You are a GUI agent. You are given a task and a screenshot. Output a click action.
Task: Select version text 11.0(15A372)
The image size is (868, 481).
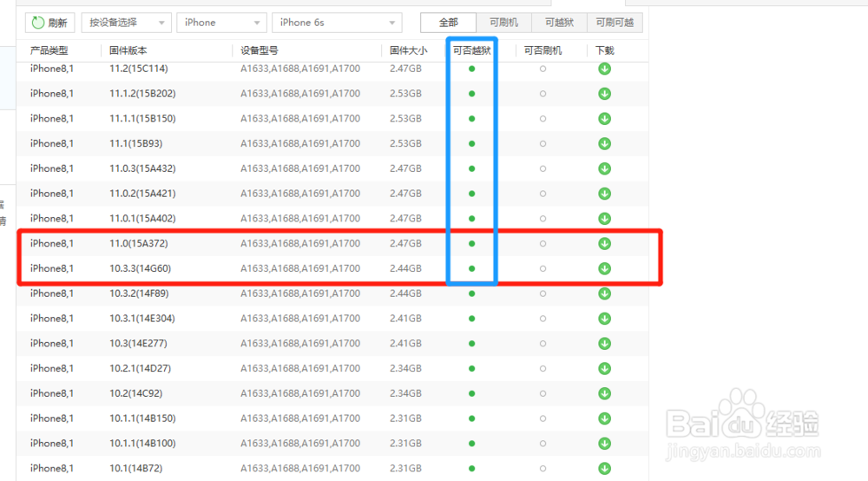point(138,244)
